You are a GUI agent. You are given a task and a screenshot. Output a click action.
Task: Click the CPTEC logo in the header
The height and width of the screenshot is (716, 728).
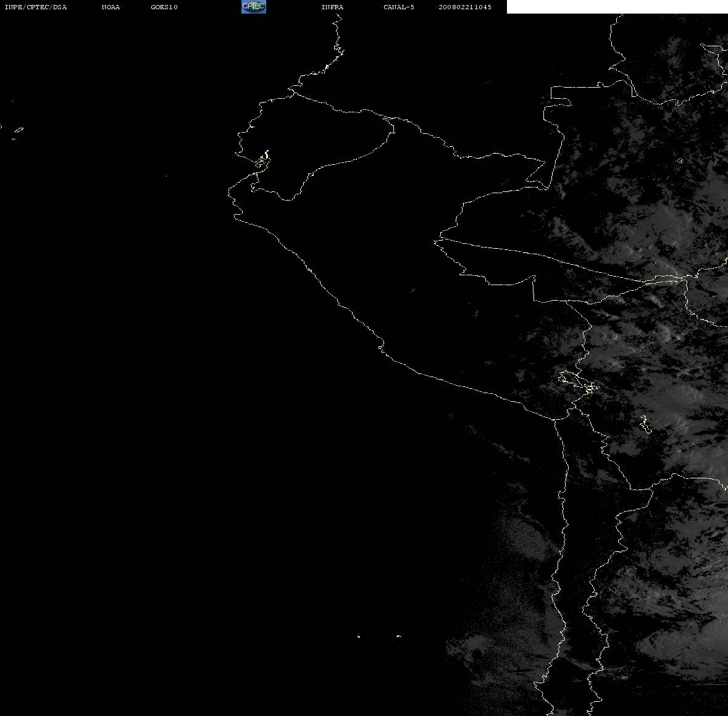point(254,7)
